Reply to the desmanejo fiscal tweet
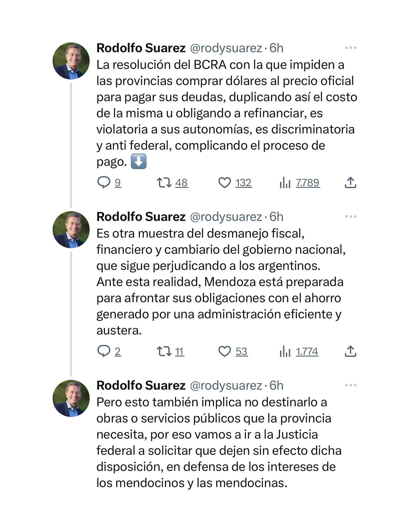 [104, 351]
